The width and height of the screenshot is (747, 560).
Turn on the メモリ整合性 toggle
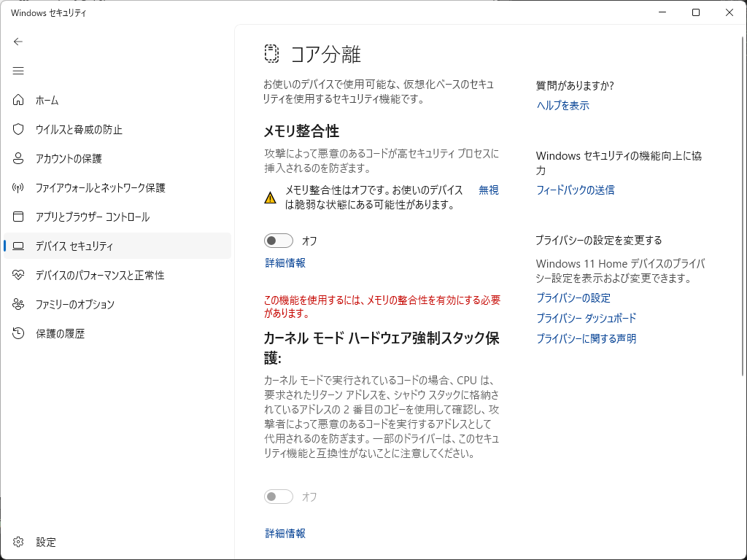point(279,241)
